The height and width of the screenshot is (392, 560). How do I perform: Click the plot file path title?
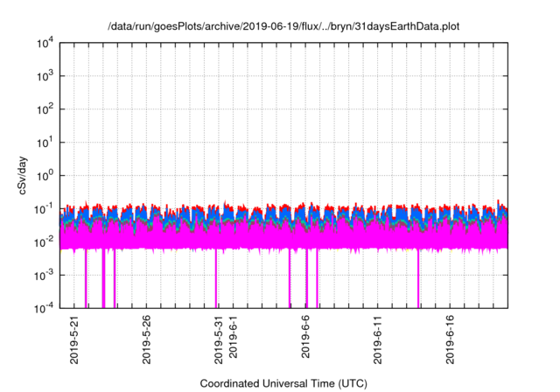(283, 26)
